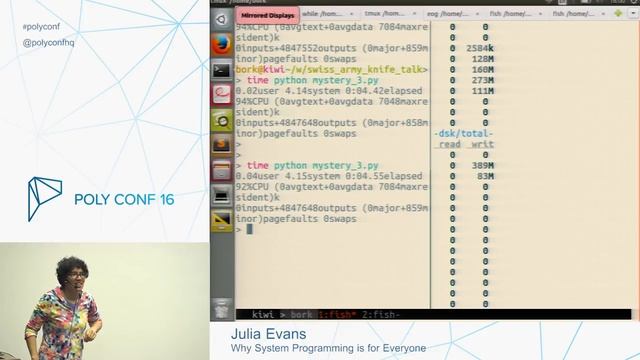Viewport: 640px width, 360px height.
Task: Click the 'writ' column header
Action: tap(482, 144)
